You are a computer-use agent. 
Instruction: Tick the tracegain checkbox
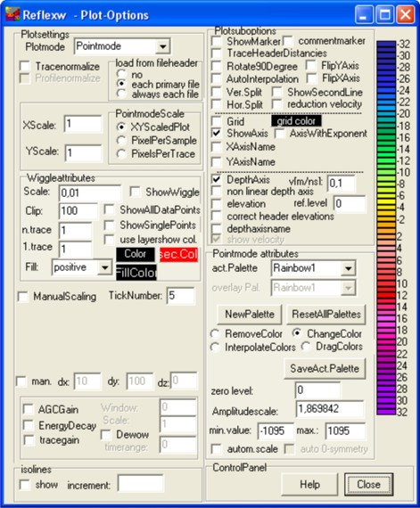pyautogui.click(x=29, y=440)
